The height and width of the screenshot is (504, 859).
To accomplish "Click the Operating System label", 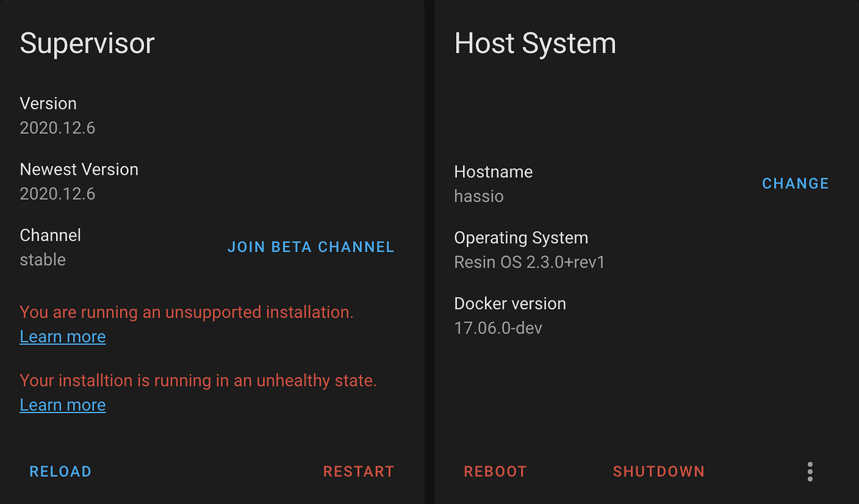I will [521, 238].
